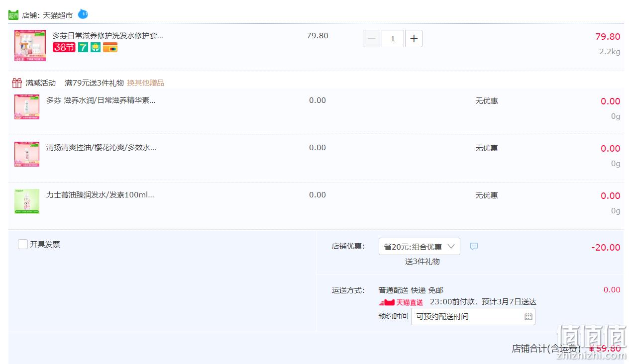Click the speech bubble icon beside store discount
This screenshot has width=631, height=364.
tap(474, 246)
